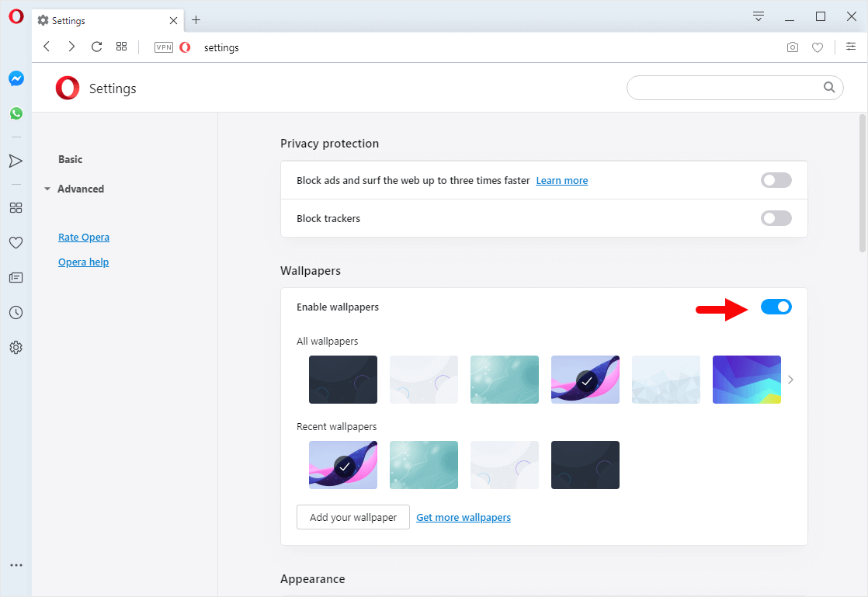
Task: Open History clock in the sidebar
Action: pyautogui.click(x=16, y=313)
